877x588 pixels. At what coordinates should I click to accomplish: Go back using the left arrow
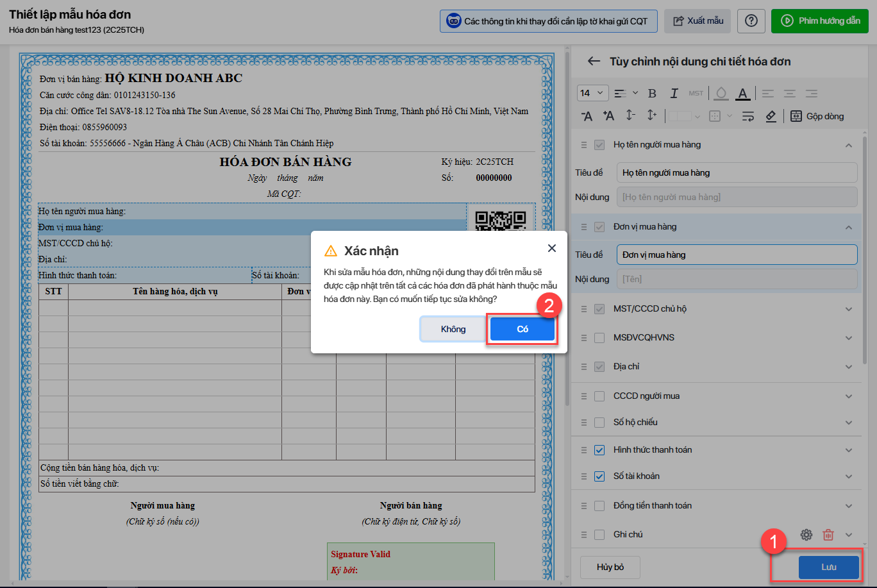pyautogui.click(x=594, y=62)
